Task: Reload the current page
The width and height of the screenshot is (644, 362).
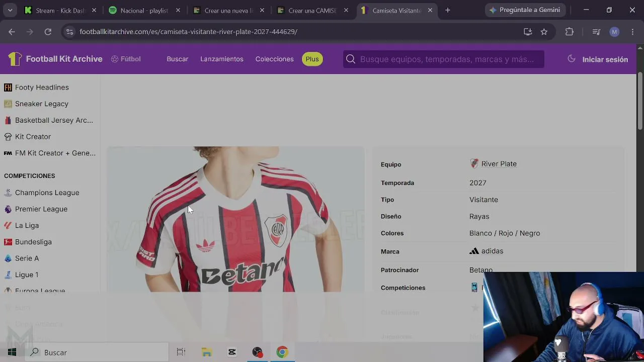Action: [48, 32]
